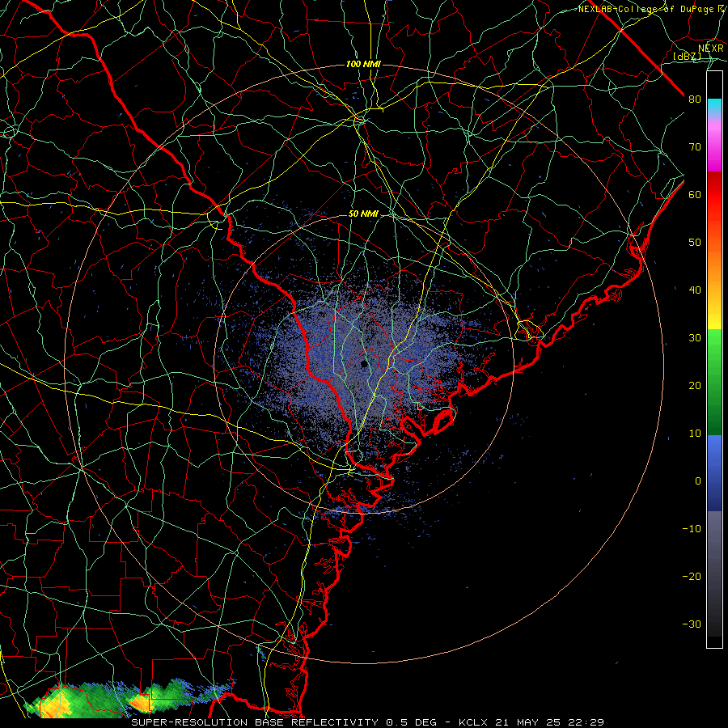Click the 80 value on dBZ scale
The width and height of the screenshot is (728, 728).
(695, 99)
